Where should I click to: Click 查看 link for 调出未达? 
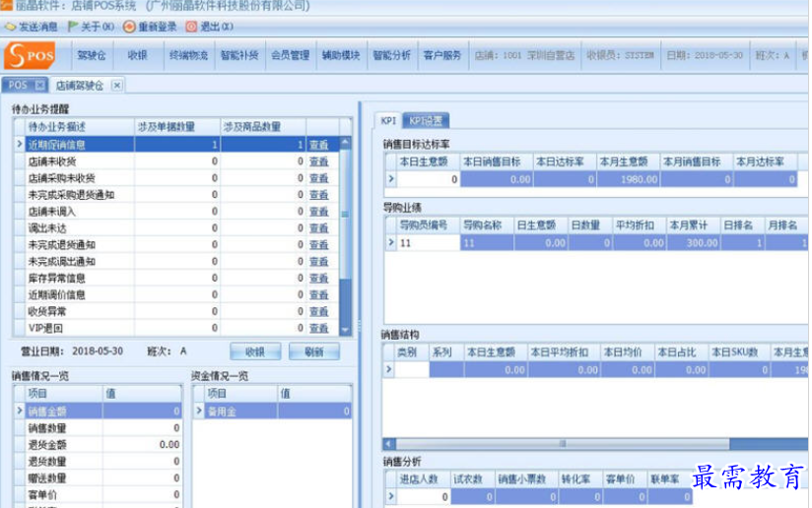tap(319, 228)
